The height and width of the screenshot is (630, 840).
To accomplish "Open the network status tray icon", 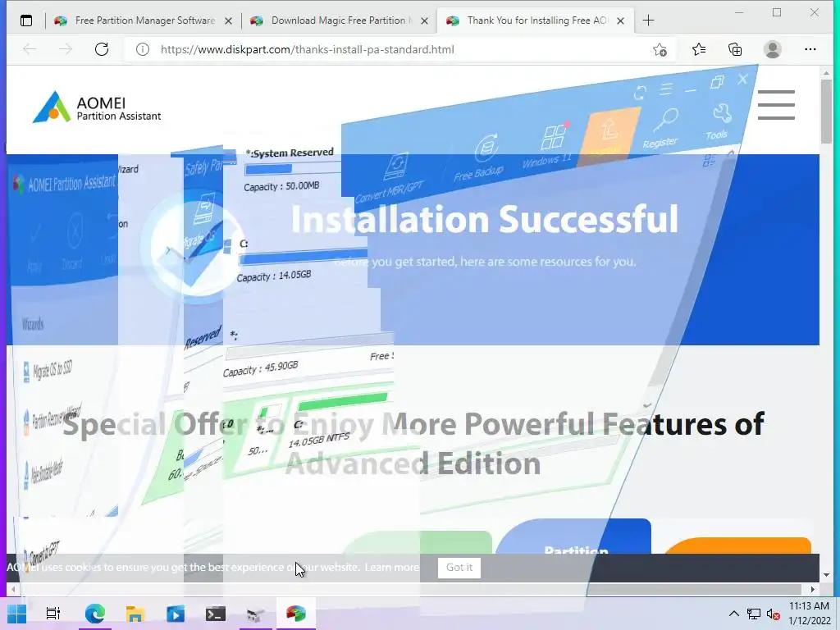I will coord(754,614).
